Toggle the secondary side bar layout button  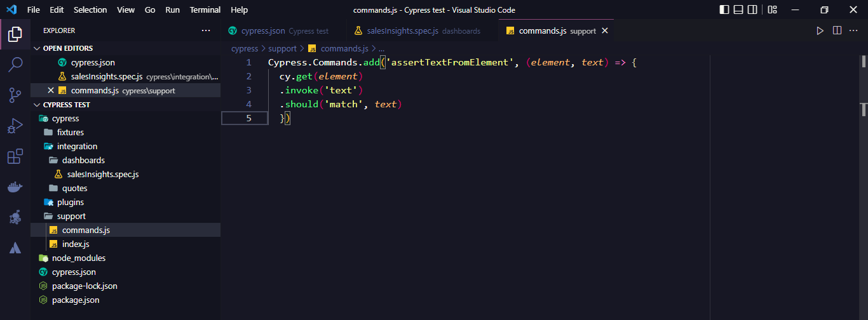pos(752,10)
